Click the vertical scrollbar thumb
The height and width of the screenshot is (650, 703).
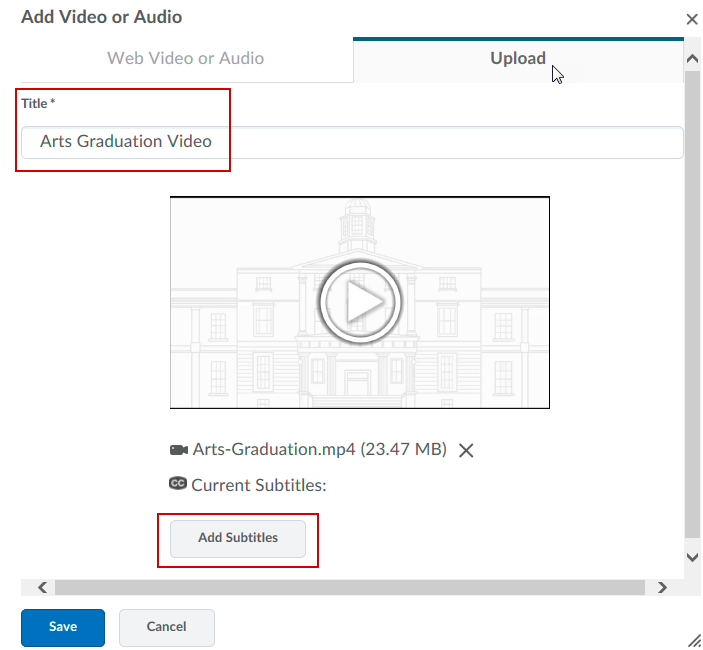(x=692, y=300)
